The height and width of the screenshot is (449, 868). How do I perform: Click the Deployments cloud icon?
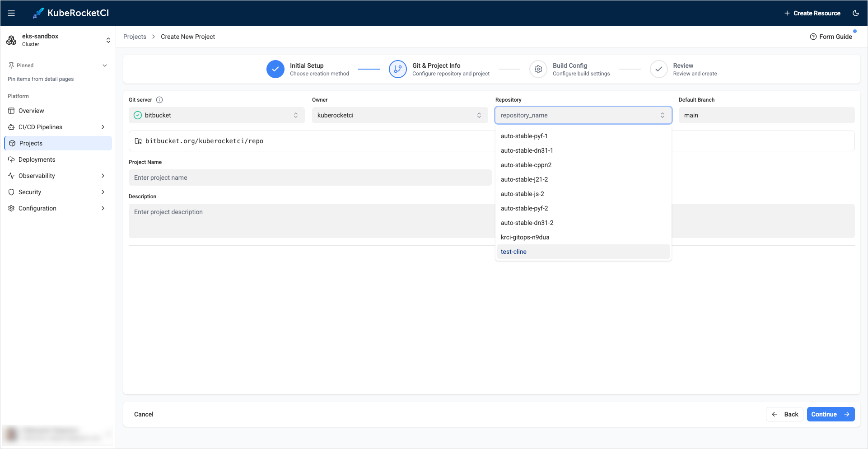[x=11, y=159]
